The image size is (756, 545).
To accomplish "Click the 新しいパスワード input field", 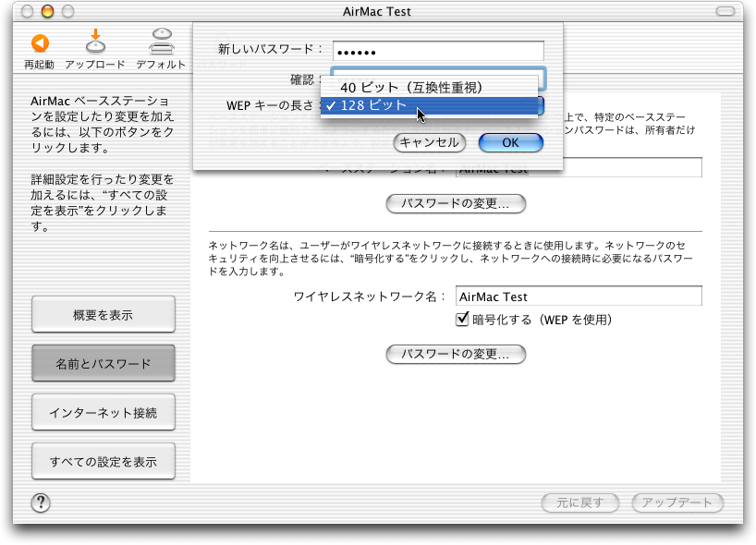I will pos(437,51).
